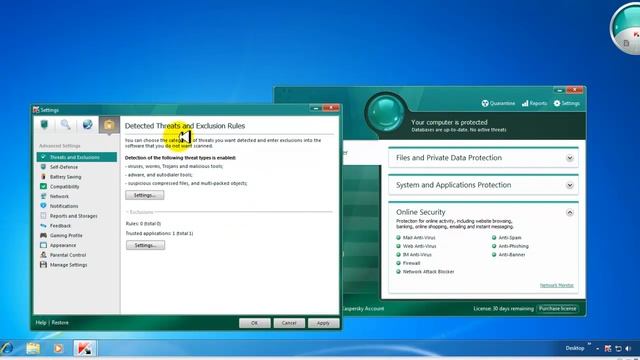Click the Feedback icon in sidebar
This screenshot has width=640, height=360.
click(43, 225)
